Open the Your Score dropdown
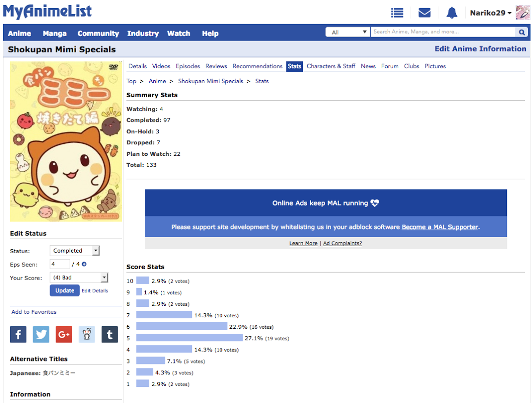 (x=79, y=277)
